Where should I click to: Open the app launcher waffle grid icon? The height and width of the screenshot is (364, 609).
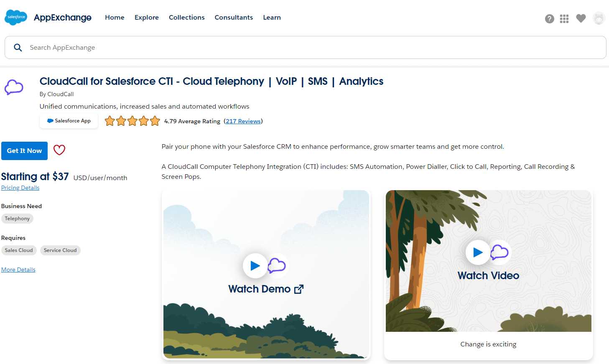pyautogui.click(x=564, y=19)
